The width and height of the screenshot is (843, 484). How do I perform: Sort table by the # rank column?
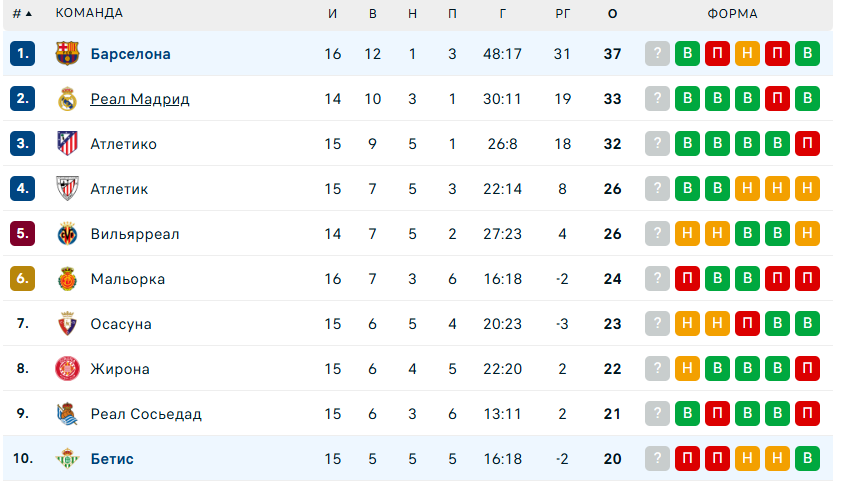pos(21,14)
